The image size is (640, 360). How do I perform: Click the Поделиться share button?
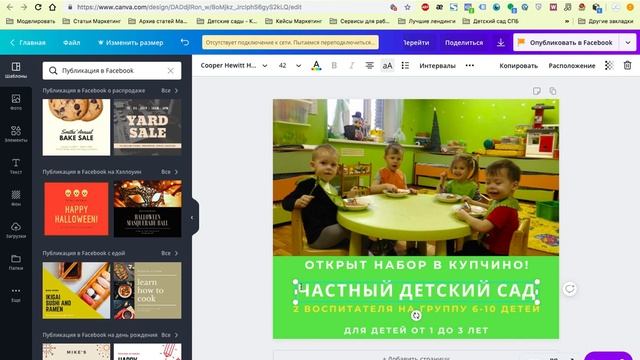click(x=464, y=42)
